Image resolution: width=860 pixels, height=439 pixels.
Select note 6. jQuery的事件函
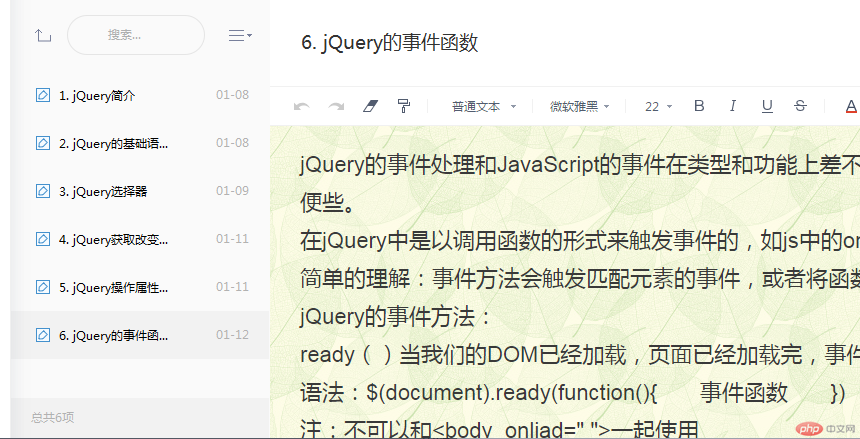[x=140, y=335]
